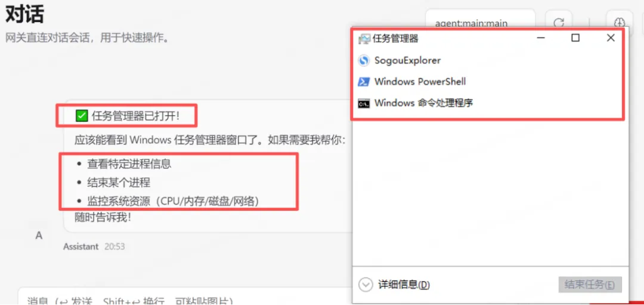Image resolution: width=644 pixels, height=305 pixels.
Task: Expand 详细信息 with the chevron arrow
Action: 365,285
